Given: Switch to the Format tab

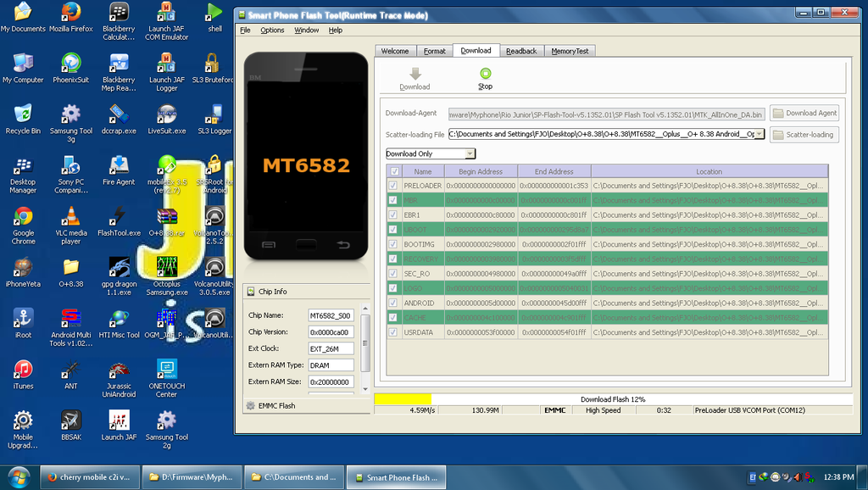Looking at the screenshot, I should point(435,51).
